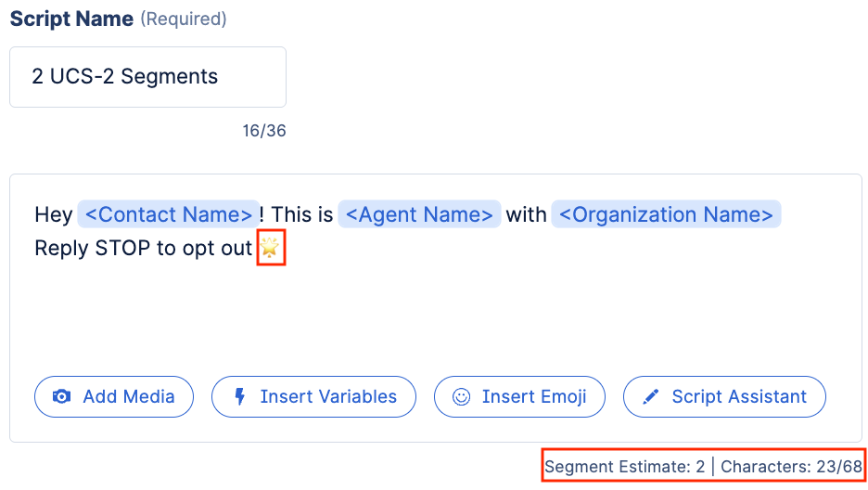Click into the Script Name input field
This screenshot has width=868, height=490.
147,77
